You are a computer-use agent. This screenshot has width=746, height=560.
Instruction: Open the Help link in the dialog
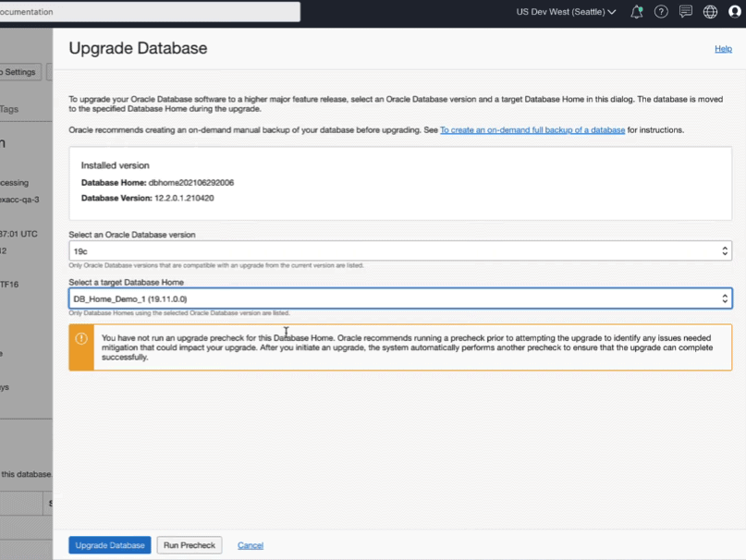point(723,48)
